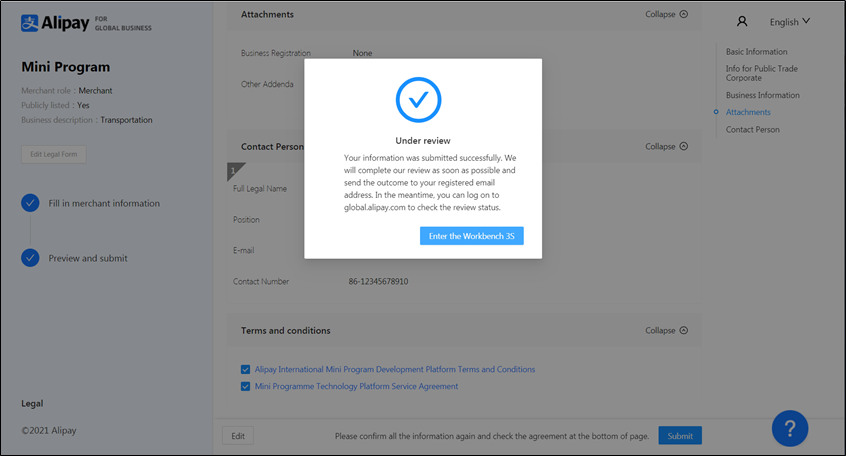
Task: Open the blue help question mark button
Action: 790,428
